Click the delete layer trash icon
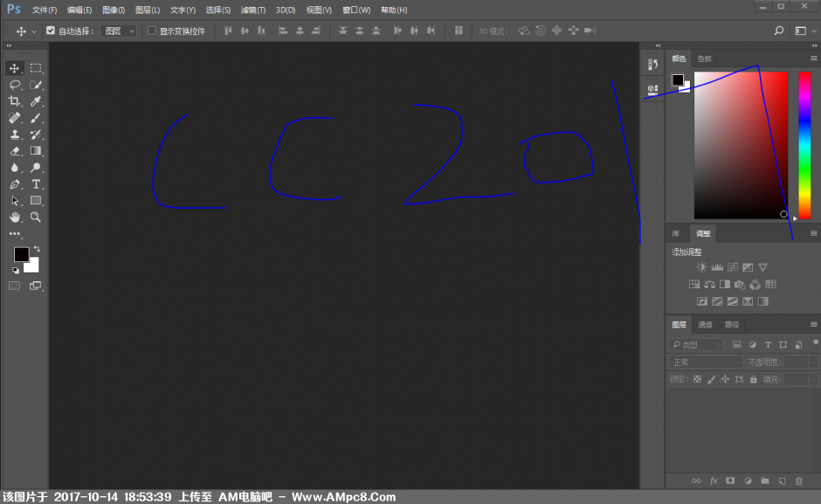 [x=799, y=481]
